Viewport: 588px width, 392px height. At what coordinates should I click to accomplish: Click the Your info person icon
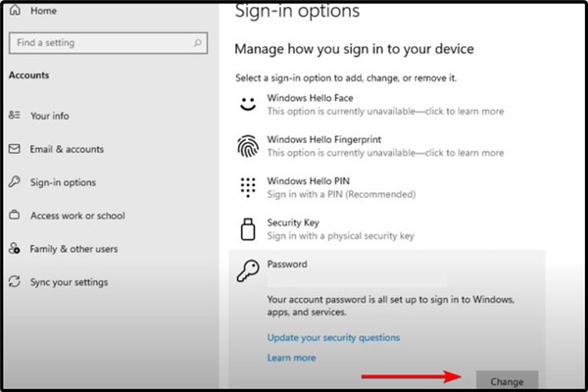[x=15, y=116]
